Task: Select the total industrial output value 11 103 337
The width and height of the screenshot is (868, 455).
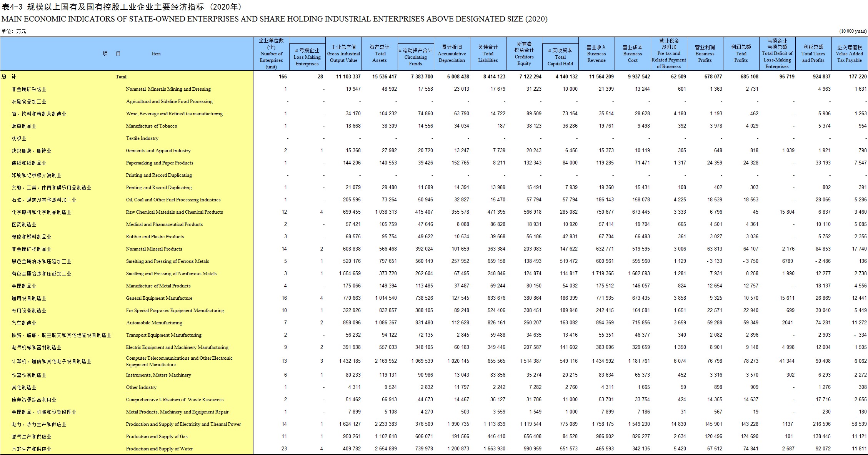Action: point(348,76)
